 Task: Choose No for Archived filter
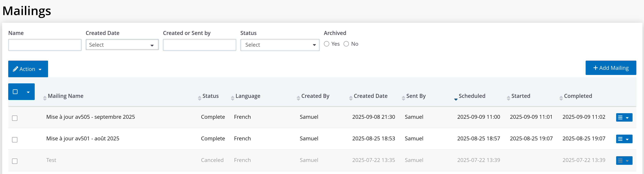click(x=346, y=44)
